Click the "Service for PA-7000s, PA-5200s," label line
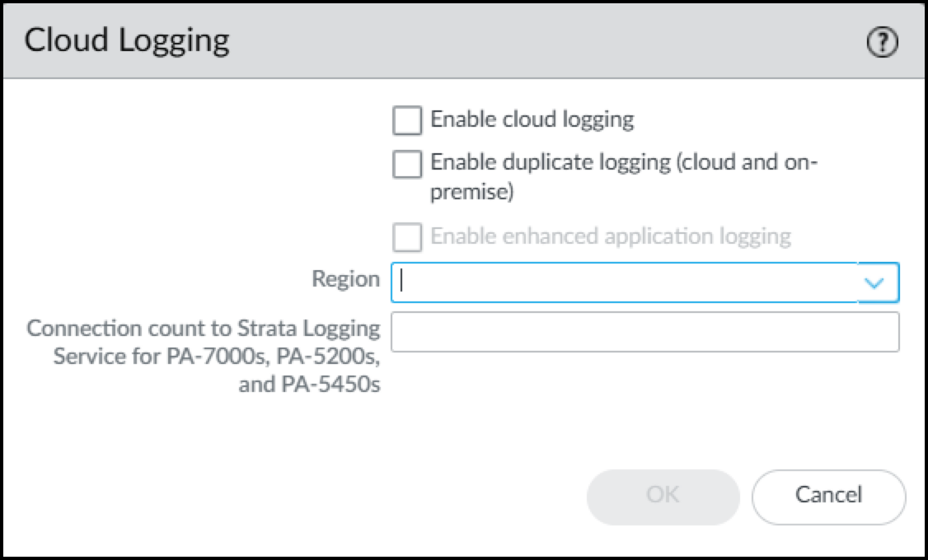The height and width of the screenshot is (560, 928). pyautogui.click(x=217, y=357)
